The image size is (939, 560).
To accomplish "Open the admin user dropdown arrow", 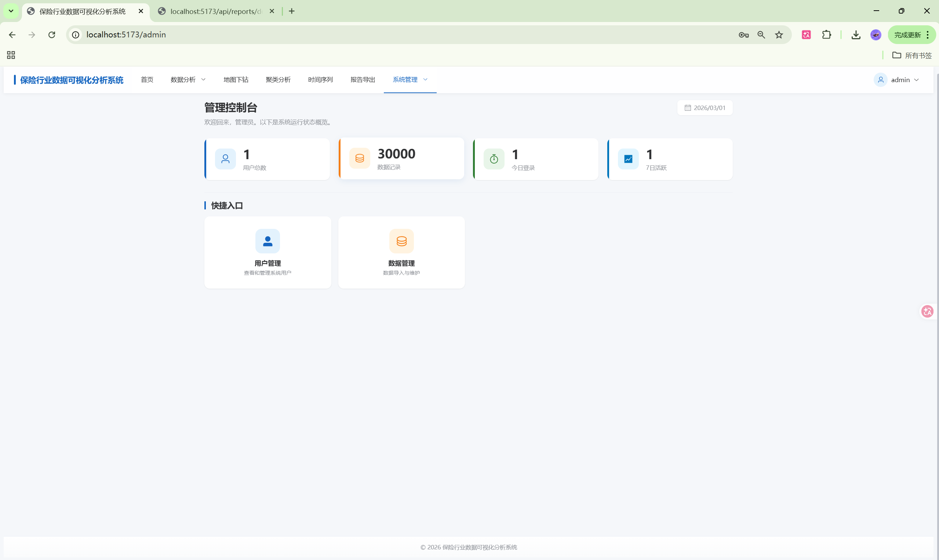I will click(916, 80).
